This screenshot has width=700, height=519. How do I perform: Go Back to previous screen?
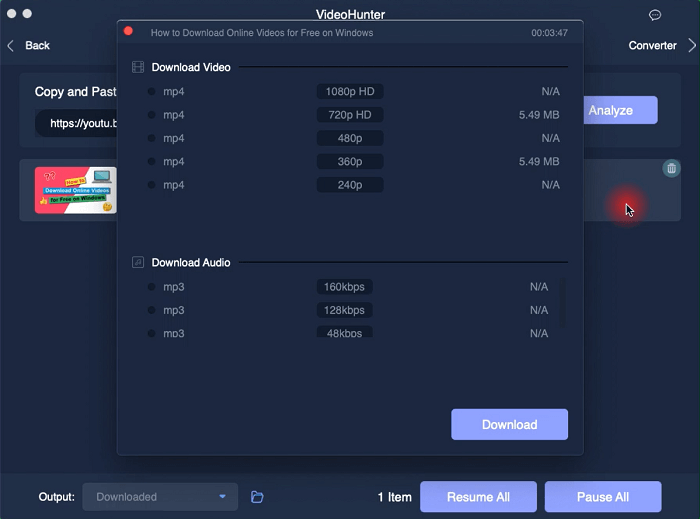(38, 46)
